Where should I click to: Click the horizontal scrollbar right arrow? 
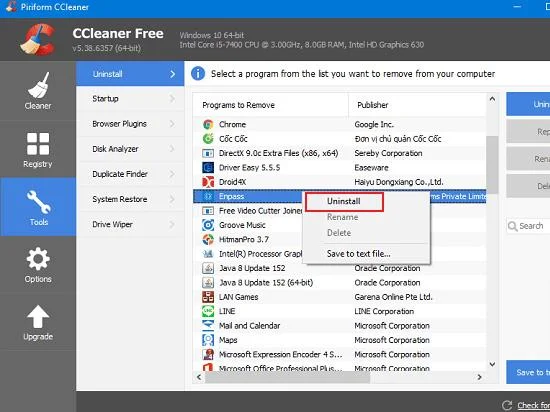click(x=479, y=377)
